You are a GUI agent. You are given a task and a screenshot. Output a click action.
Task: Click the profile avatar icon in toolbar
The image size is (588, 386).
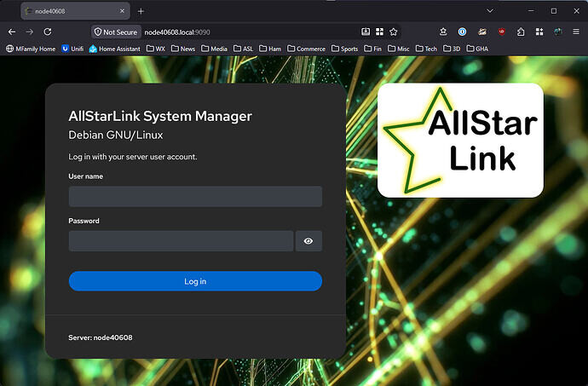(558, 32)
